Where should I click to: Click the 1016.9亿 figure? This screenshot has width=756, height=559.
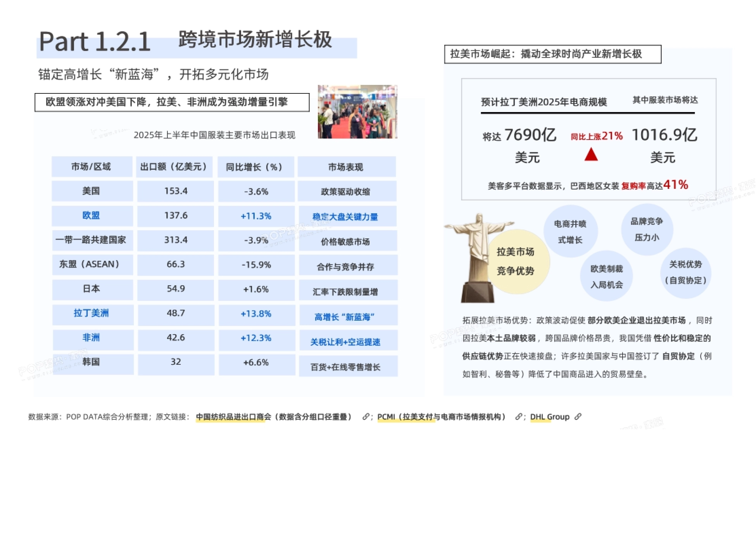pos(665,135)
